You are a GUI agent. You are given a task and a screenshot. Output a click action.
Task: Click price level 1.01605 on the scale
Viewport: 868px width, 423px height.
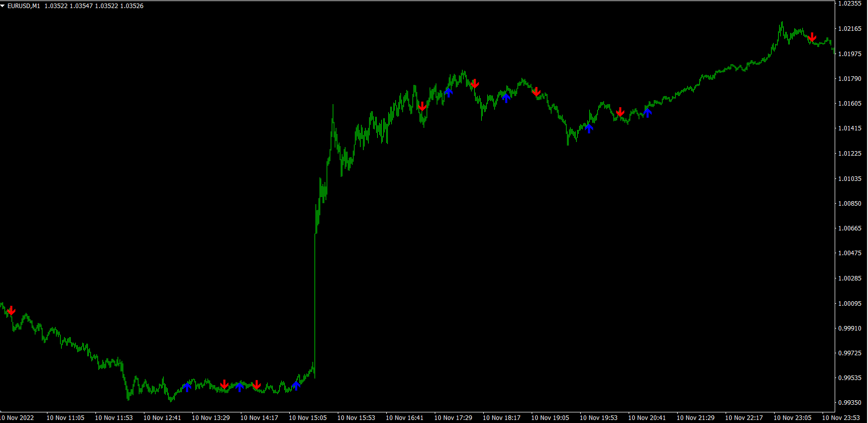850,103
